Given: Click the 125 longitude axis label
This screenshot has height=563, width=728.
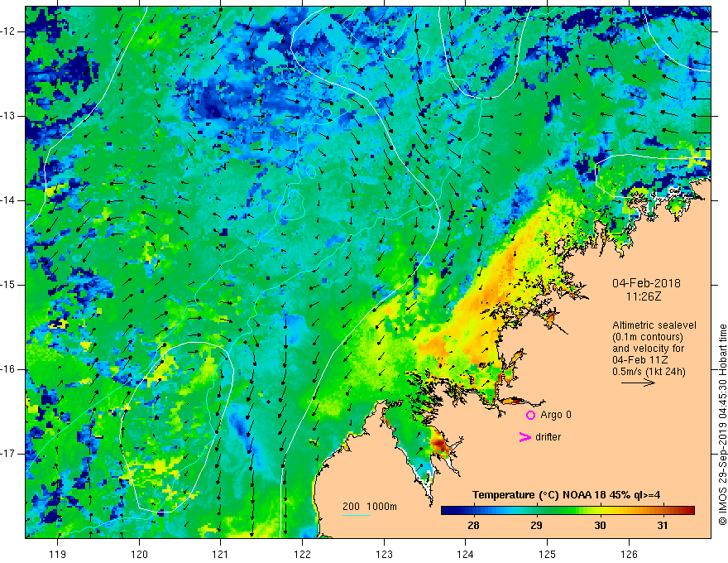Looking at the screenshot, I should (x=547, y=554).
